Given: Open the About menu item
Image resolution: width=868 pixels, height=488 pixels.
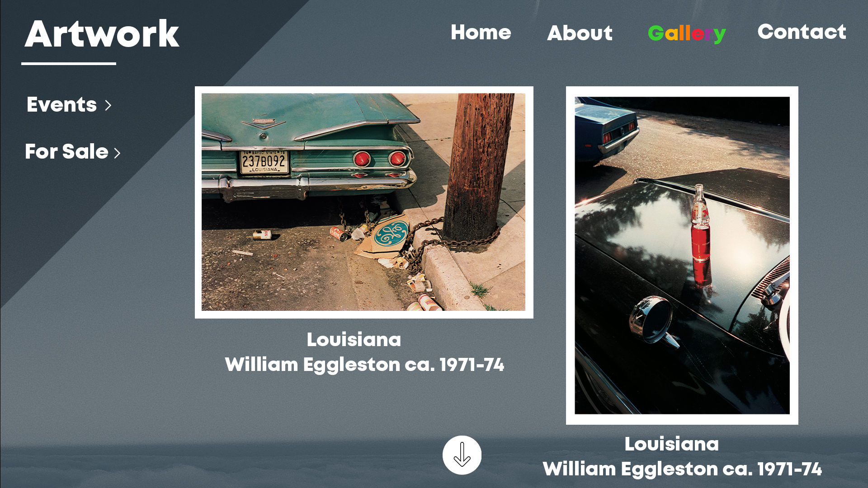Looking at the screenshot, I should click(x=580, y=33).
